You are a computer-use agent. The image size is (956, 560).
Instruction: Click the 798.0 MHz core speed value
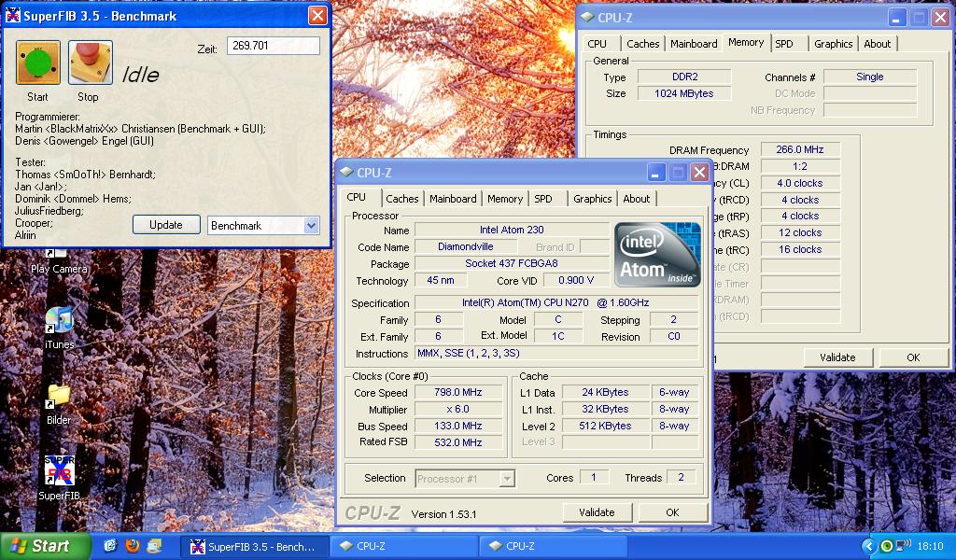tap(457, 392)
